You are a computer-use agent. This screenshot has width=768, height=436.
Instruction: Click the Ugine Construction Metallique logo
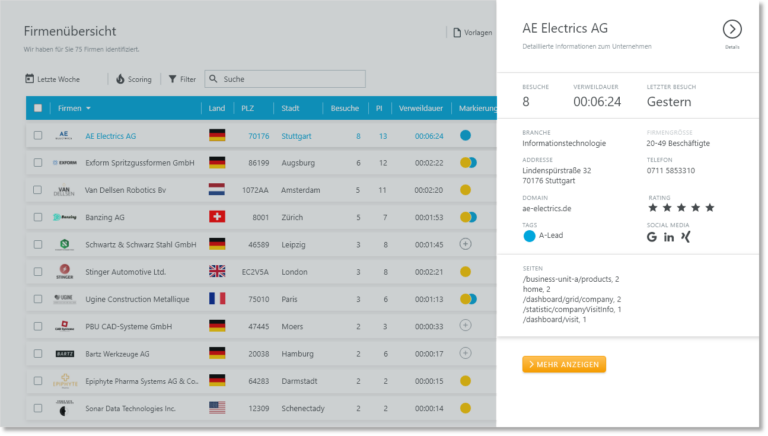click(64, 299)
